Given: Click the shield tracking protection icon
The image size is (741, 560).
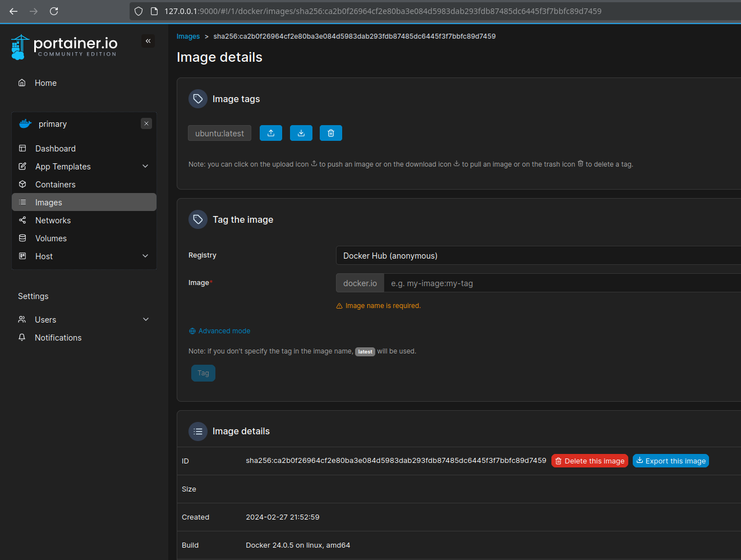Looking at the screenshot, I should pyautogui.click(x=139, y=11).
